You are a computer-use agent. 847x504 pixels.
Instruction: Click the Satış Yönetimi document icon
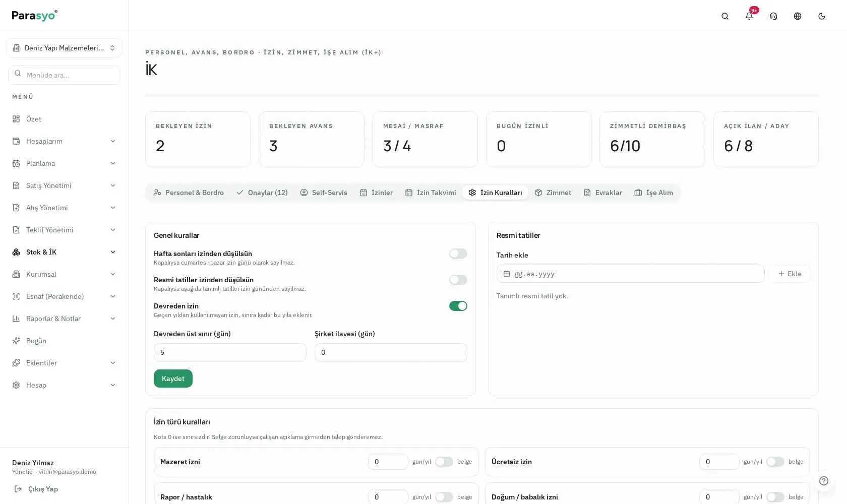click(x=16, y=185)
